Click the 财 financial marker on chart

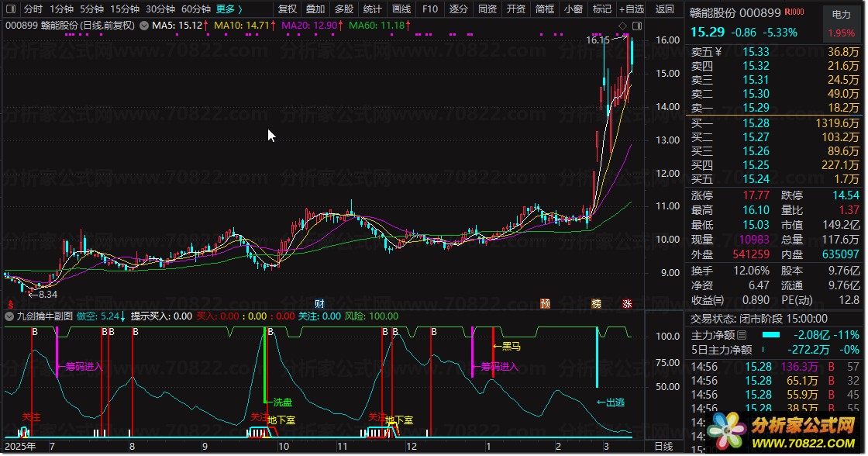click(x=319, y=304)
